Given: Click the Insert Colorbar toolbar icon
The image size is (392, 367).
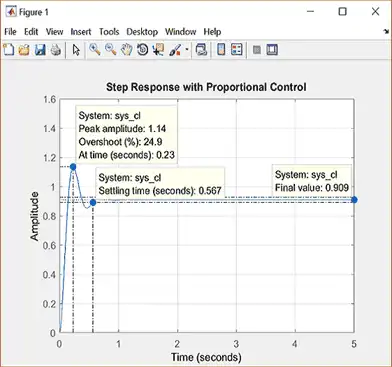Looking at the screenshot, I should [x=221, y=50].
